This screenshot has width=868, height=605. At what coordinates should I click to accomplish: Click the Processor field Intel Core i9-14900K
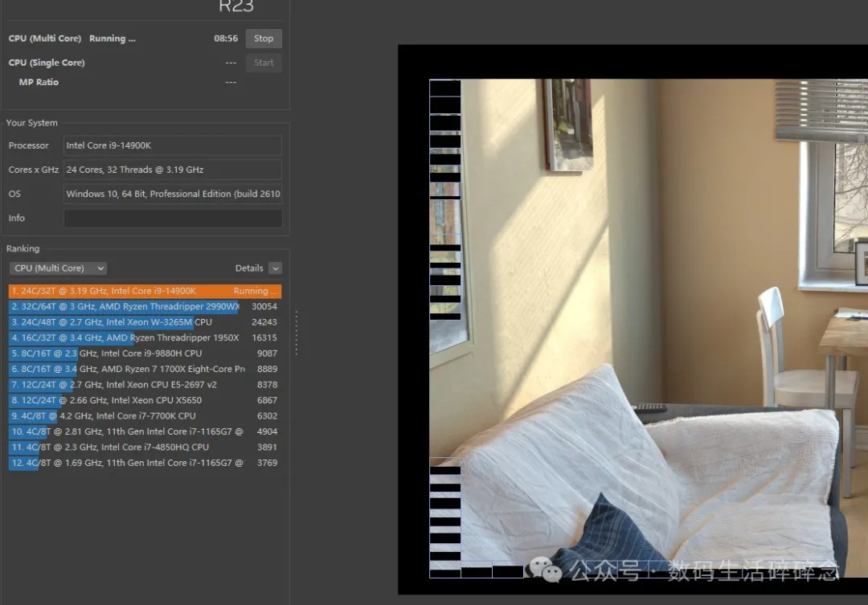click(173, 145)
